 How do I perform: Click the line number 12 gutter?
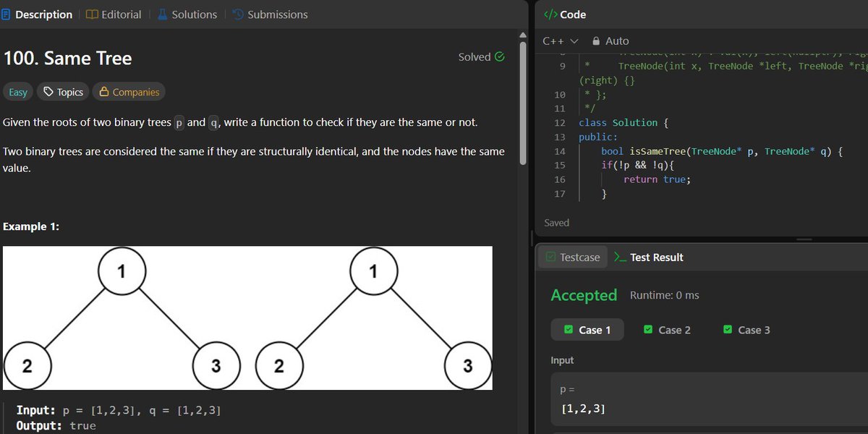tap(559, 123)
